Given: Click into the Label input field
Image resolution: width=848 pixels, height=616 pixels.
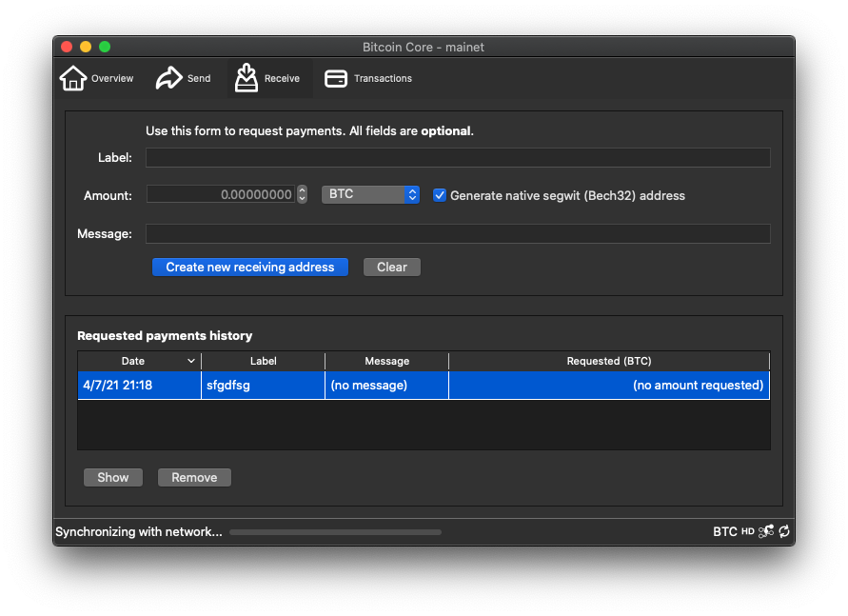Looking at the screenshot, I should pyautogui.click(x=457, y=158).
